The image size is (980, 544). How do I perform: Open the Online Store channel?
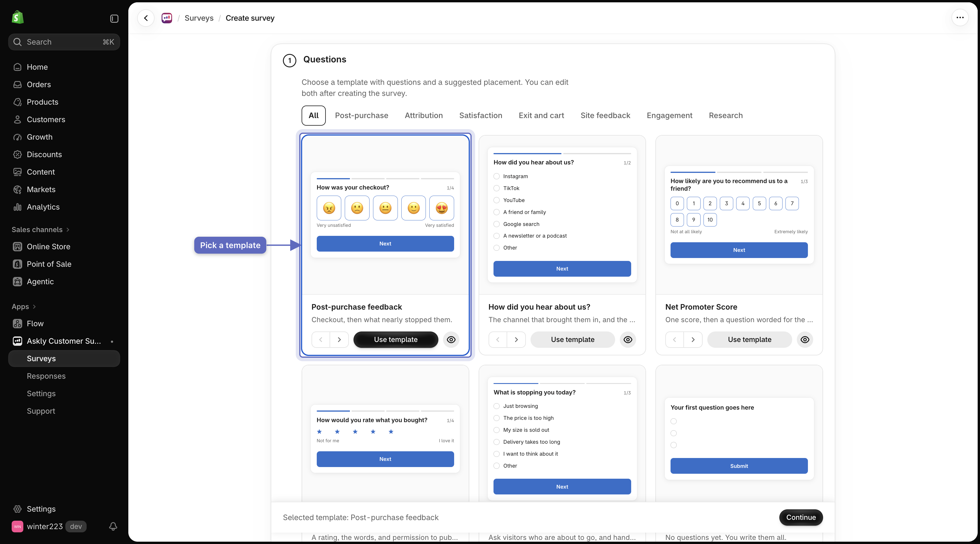coord(64,246)
